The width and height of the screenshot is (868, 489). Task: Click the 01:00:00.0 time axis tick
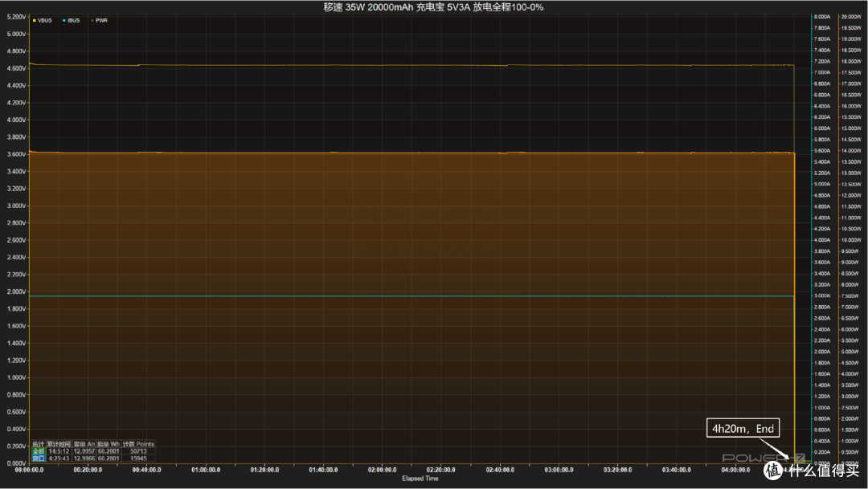tap(206, 470)
